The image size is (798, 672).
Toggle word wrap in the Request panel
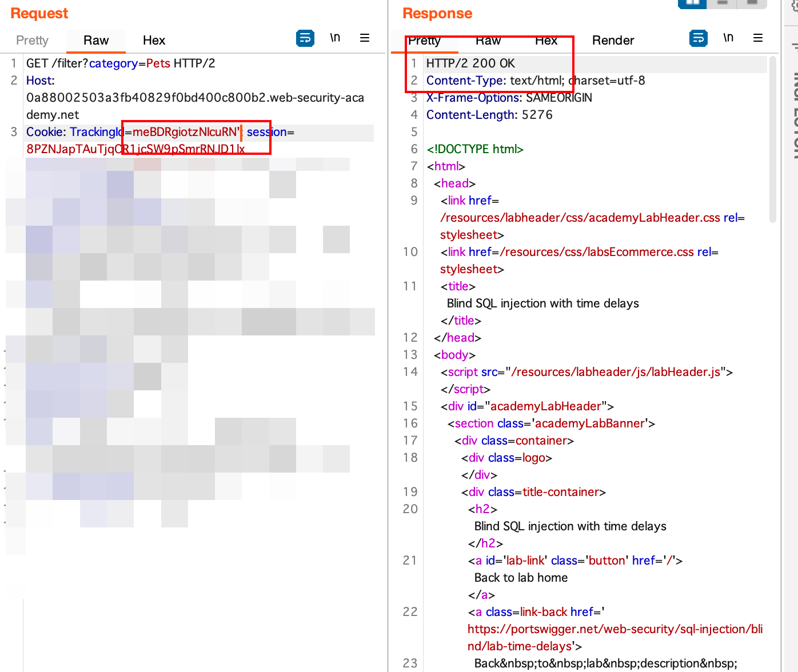tap(305, 38)
